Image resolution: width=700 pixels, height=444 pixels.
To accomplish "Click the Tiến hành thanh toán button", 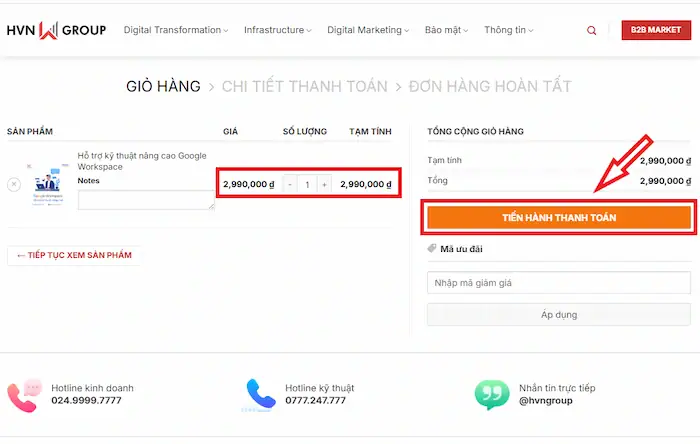I will 559,217.
